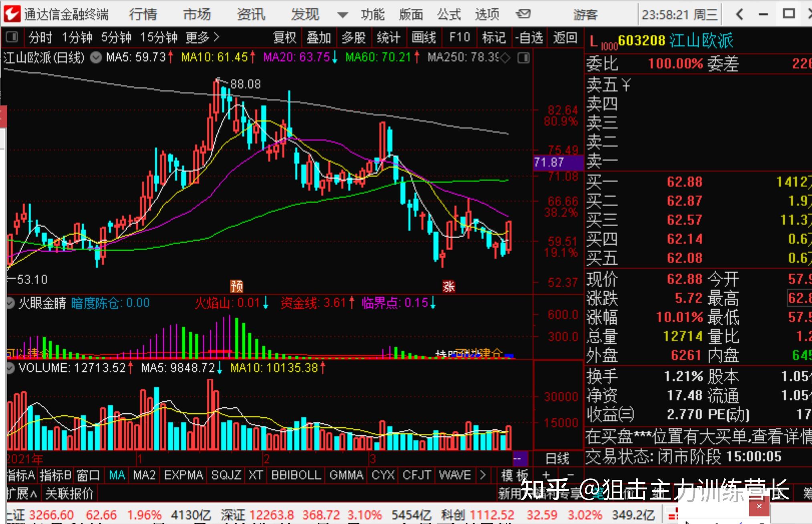Click the 画线 draw line button

click(x=424, y=38)
